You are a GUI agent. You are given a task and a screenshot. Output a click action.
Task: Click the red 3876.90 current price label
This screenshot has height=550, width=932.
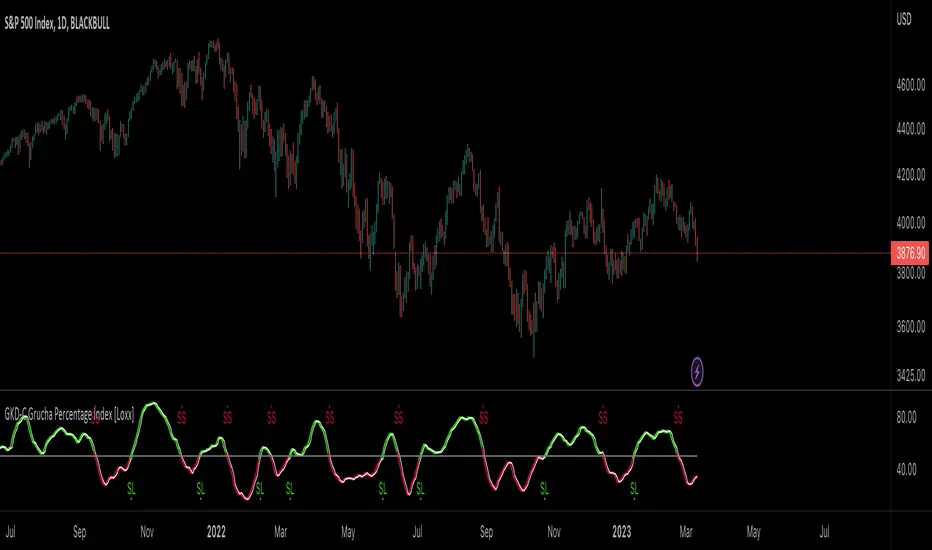(910, 253)
